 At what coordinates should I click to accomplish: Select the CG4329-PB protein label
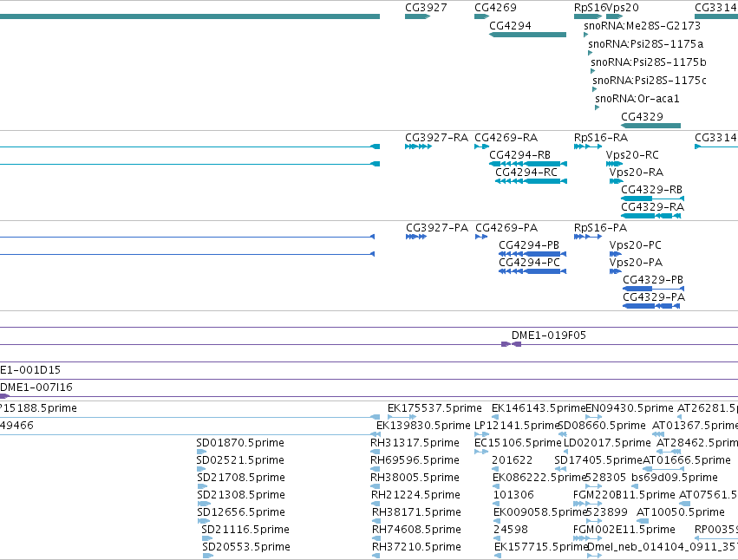[653, 280]
